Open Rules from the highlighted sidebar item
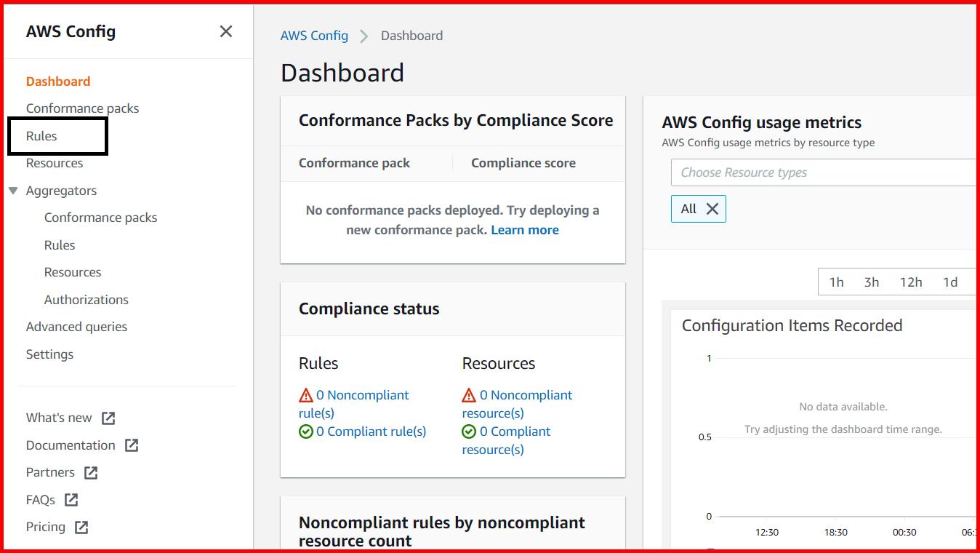Viewport: 980px width, 553px height. tap(41, 135)
